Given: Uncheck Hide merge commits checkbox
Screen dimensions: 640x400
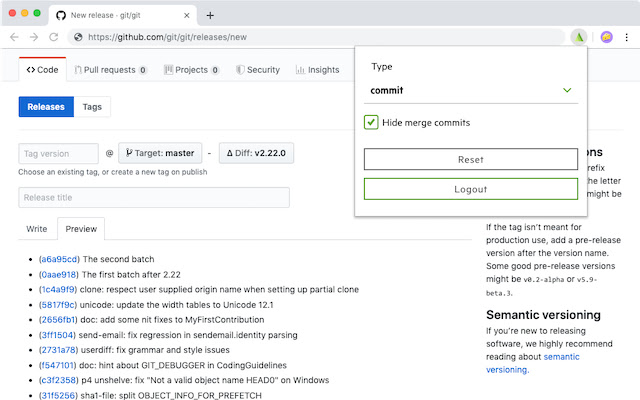Looking at the screenshot, I should click(x=371, y=122).
